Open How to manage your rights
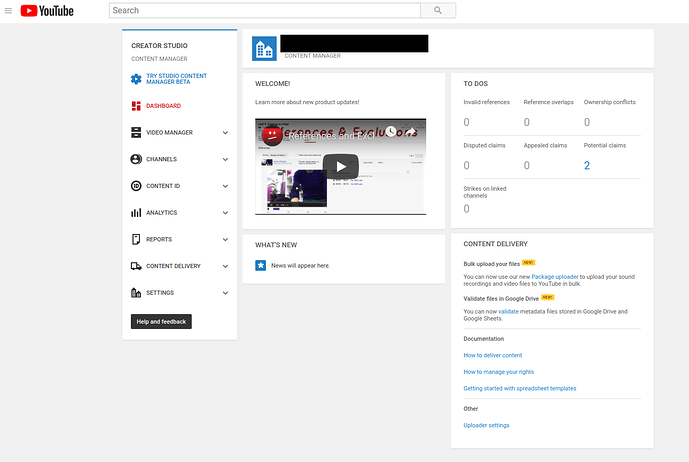Image resolution: width=689 pixels, height=462 pixels. [x=498, y=372]
